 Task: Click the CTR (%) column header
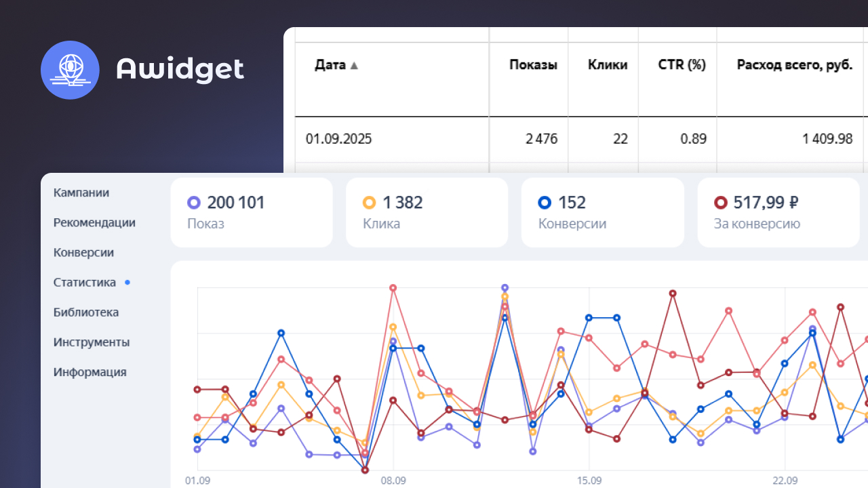[x=682, y=65]
